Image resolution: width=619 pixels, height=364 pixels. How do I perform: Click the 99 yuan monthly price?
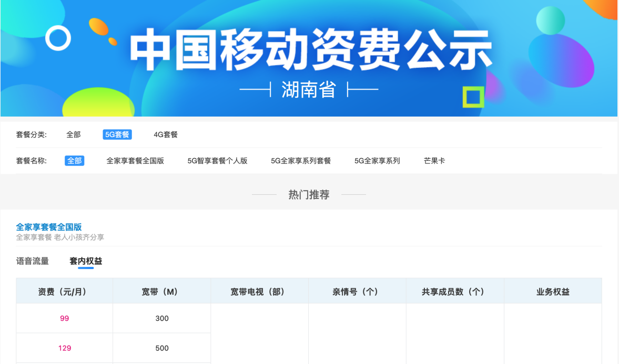(x=64, y=318)
